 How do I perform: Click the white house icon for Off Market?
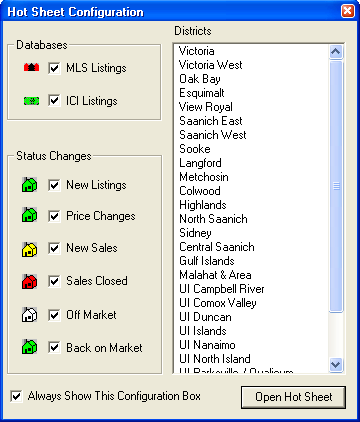[29, 314]
